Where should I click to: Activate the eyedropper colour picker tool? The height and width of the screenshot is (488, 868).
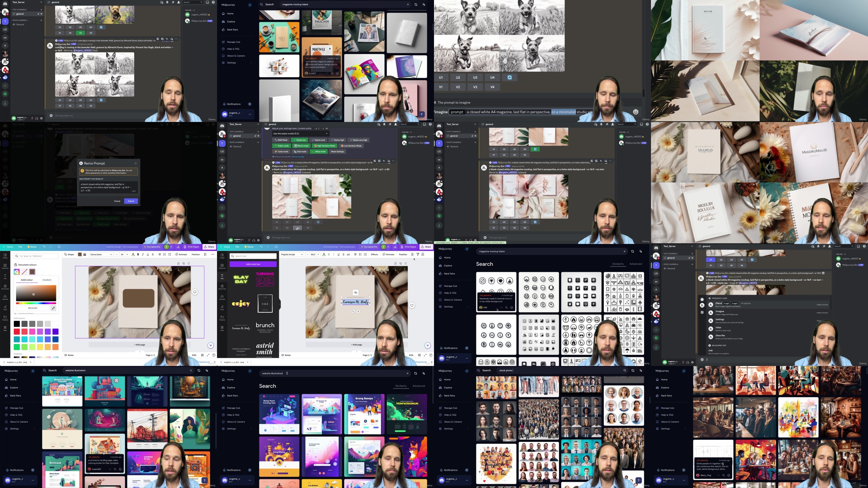(53, 308)
